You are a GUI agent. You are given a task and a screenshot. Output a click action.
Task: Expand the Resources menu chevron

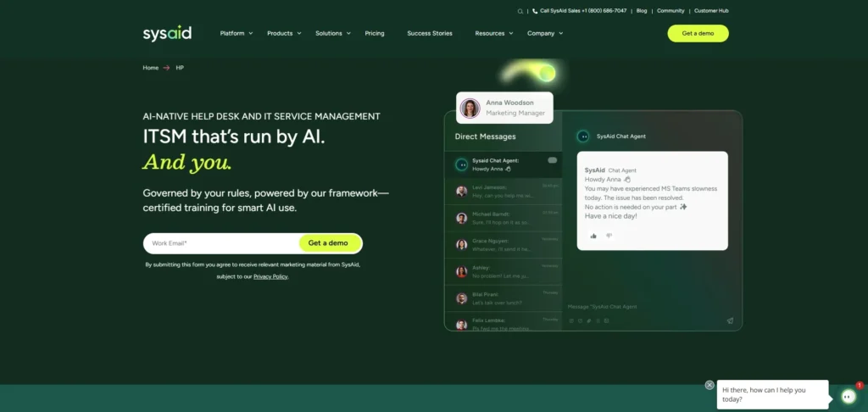(x=511, y=33)
